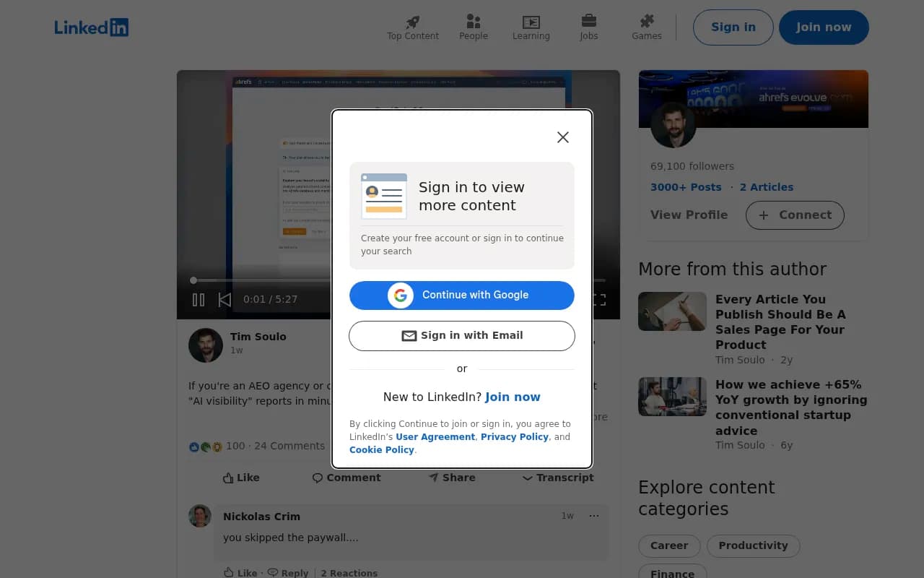Open thumbnail for the +65% YoY growth article
The width and height of the screenshot is (924, 578).
(x=672, y=397)
